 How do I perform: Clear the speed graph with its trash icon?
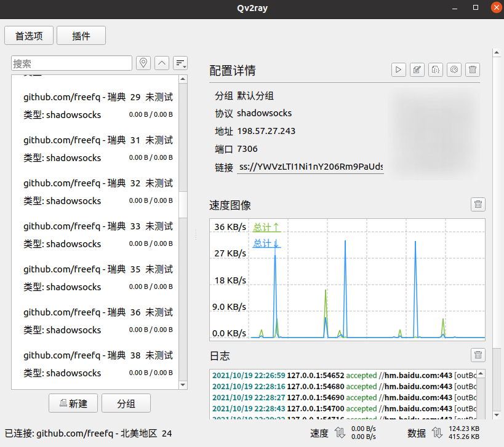click(478, 204)
